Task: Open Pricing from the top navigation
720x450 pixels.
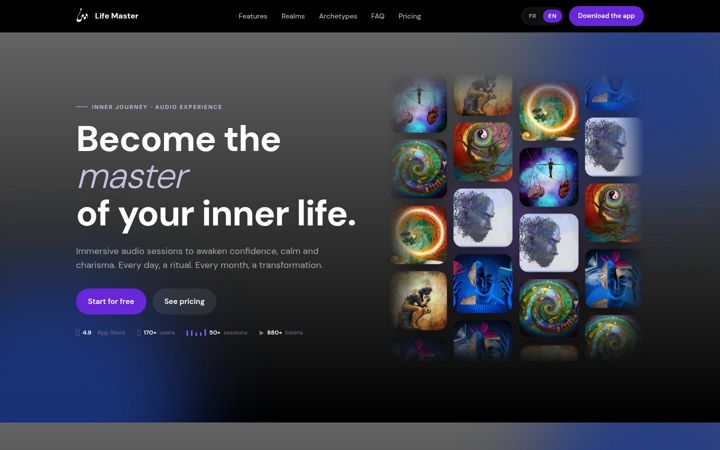Action: pos(410,16)
